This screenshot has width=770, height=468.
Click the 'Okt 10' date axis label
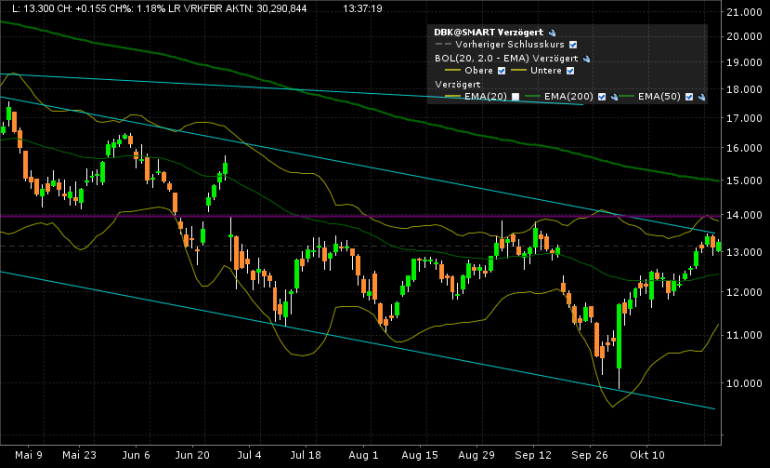coord(647,455)
